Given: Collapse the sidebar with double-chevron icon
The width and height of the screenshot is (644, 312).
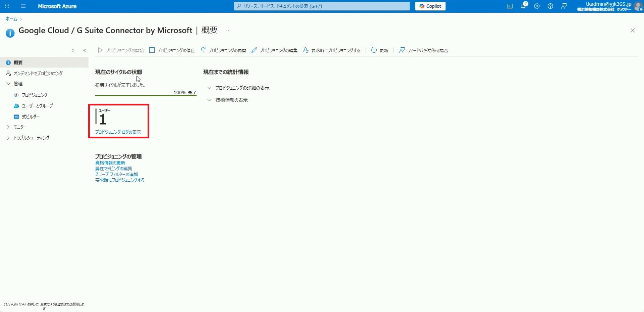Looking at the screenshot, I should [85, 50].
